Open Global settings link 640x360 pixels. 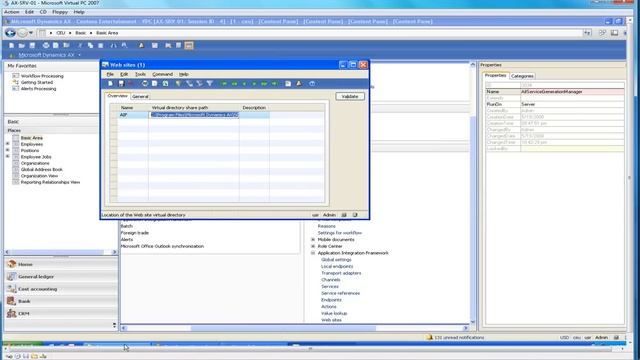[336, 260]
